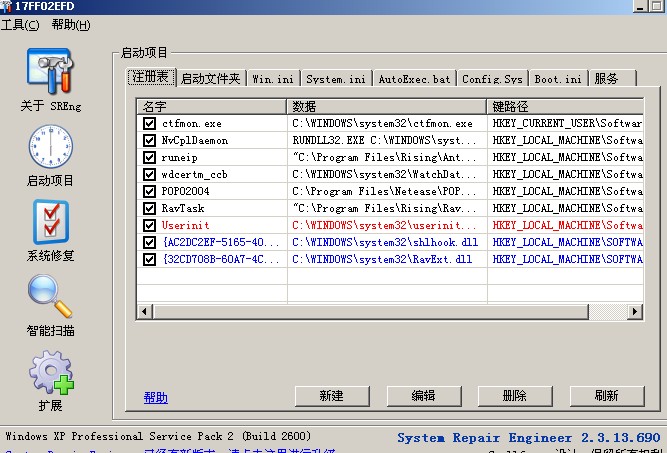667x453 pixels.
Task: Switch to the 服务 tab
Action: [612, 79]
